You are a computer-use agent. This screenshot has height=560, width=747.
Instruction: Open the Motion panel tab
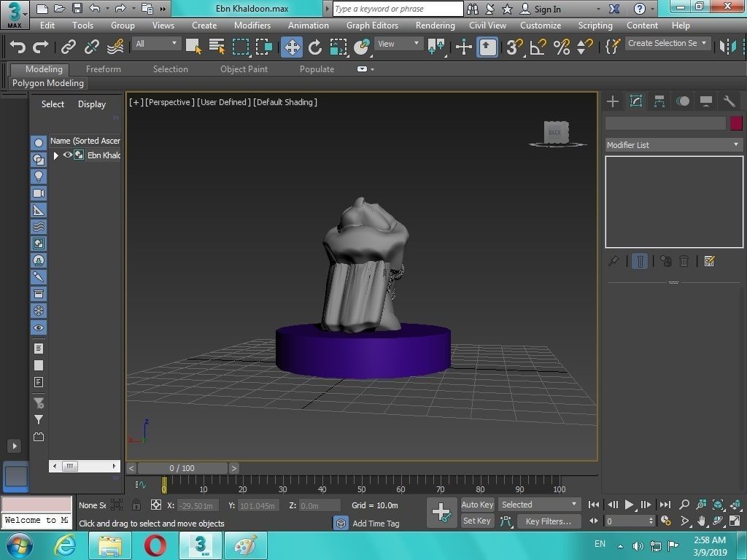pyautogui.click(x=683, y=101)
